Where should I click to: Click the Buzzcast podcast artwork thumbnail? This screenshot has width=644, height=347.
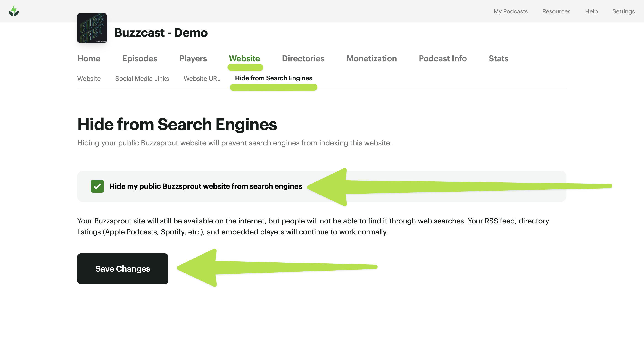[92, 28]
